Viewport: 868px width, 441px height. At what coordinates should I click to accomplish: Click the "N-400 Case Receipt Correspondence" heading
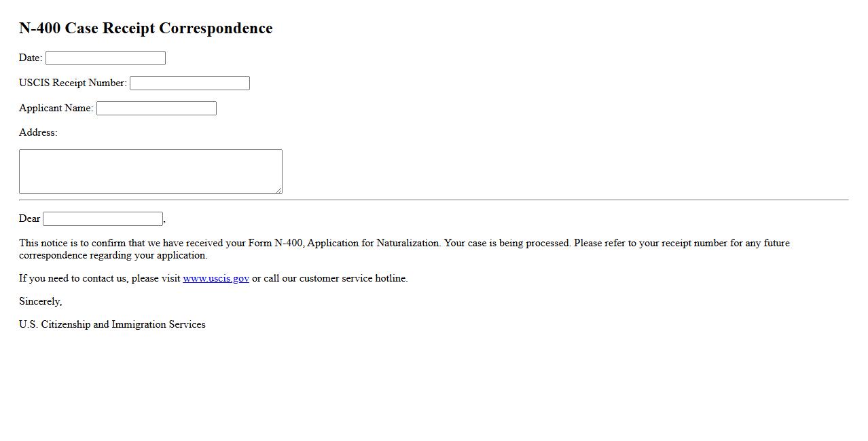click(x=145, y=28)
